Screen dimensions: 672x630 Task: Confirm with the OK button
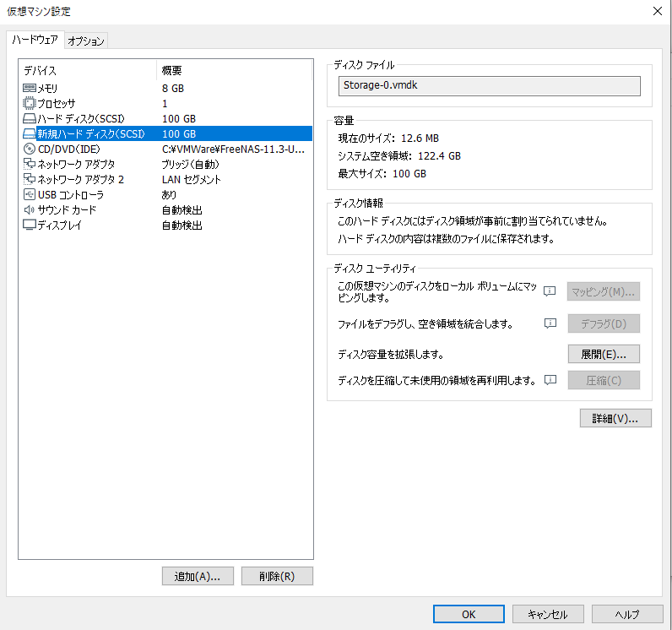coord(469,615)
